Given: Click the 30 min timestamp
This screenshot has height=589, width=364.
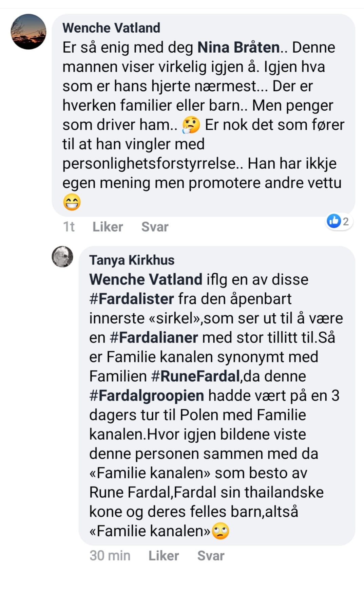Looking at the screenshot, I should 110,556.
